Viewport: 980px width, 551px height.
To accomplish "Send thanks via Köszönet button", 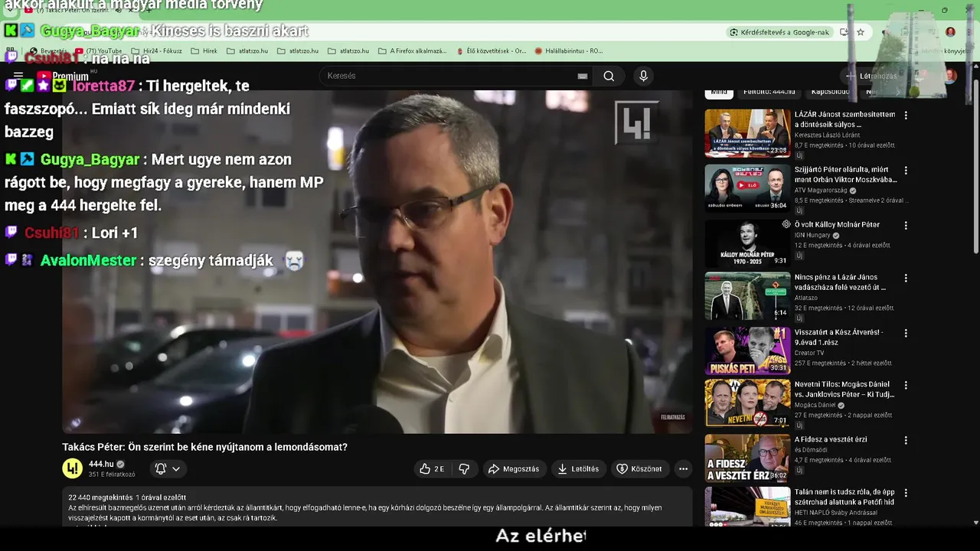I will 639,468.
